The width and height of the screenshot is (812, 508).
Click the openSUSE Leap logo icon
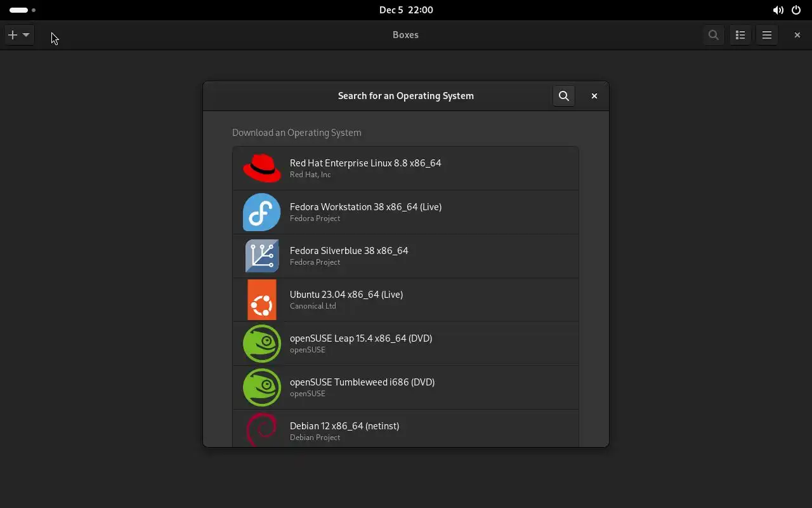coord(262,344)
